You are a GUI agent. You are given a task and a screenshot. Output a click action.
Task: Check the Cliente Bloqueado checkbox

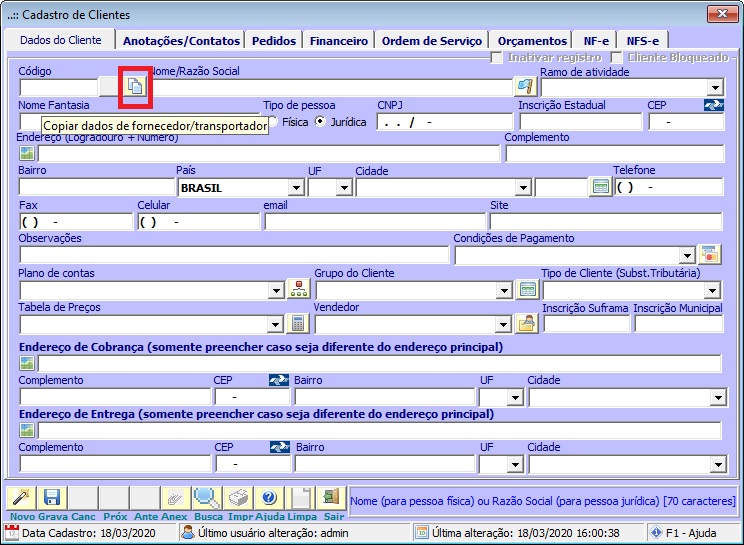[616, 57]
